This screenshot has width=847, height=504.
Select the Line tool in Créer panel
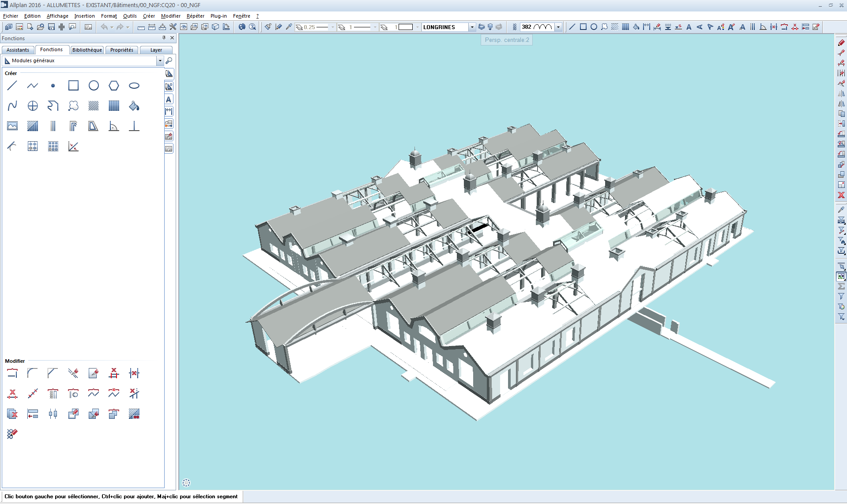coord(12,86)
